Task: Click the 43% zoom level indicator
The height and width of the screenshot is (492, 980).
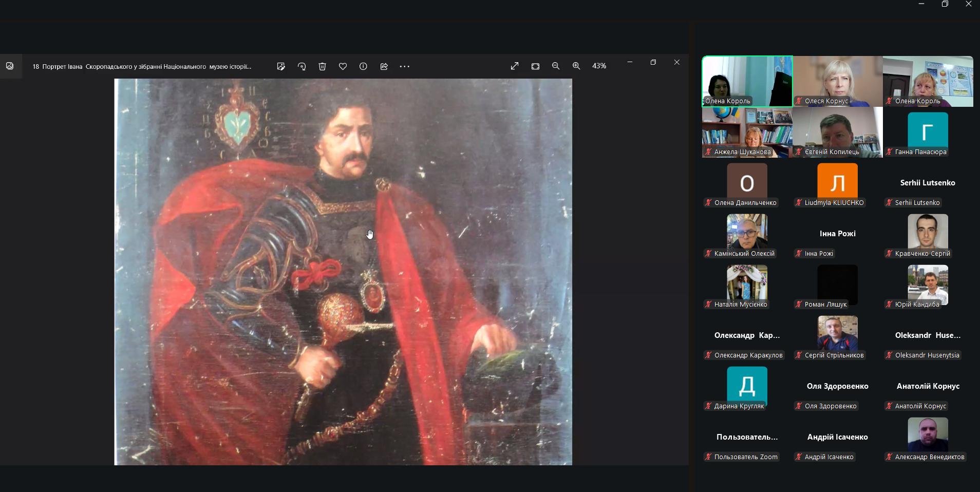Action: click(599, 66)
